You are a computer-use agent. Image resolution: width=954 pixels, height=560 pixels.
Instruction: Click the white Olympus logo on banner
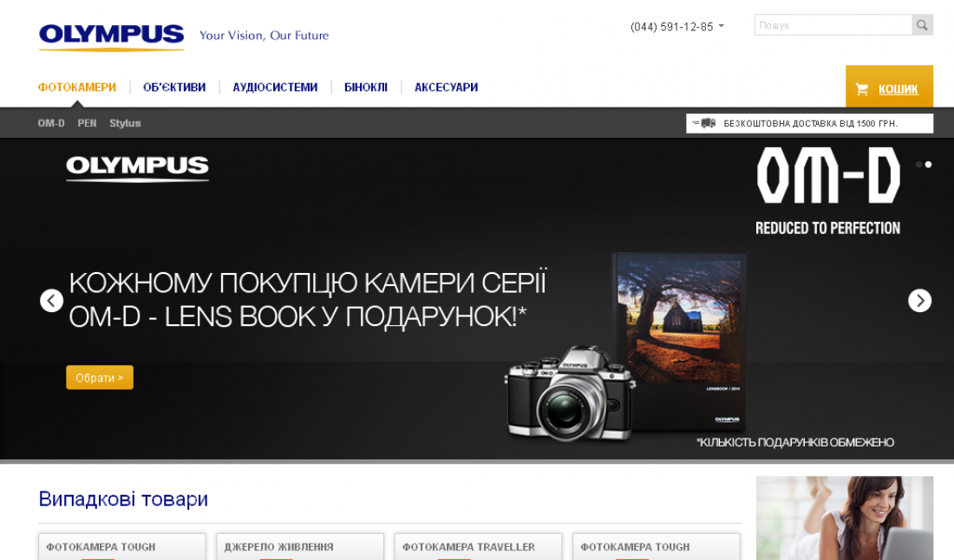coord(137,168)
